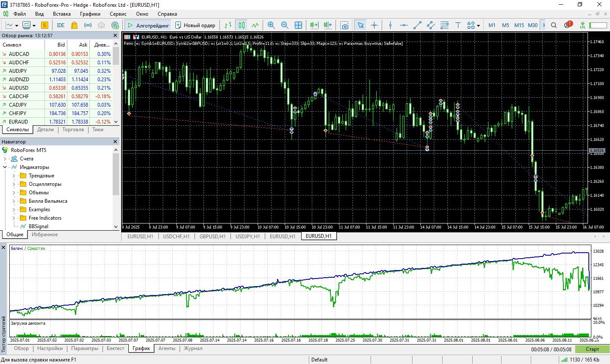Click the zoom in magnifier icon
This screenshot has width=610, height=364.
tap(271, 25)
